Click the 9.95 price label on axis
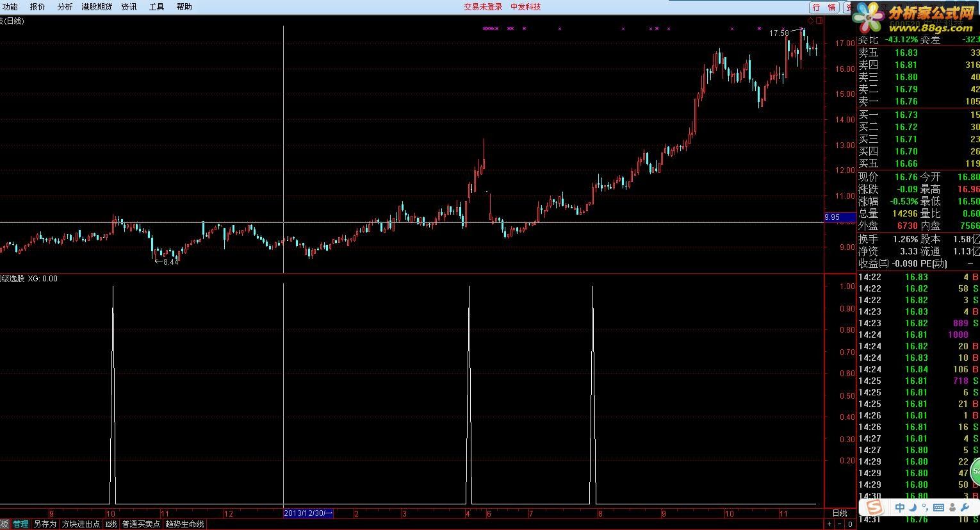The width and height of the screenshot is (980, 530). (839, 217)
